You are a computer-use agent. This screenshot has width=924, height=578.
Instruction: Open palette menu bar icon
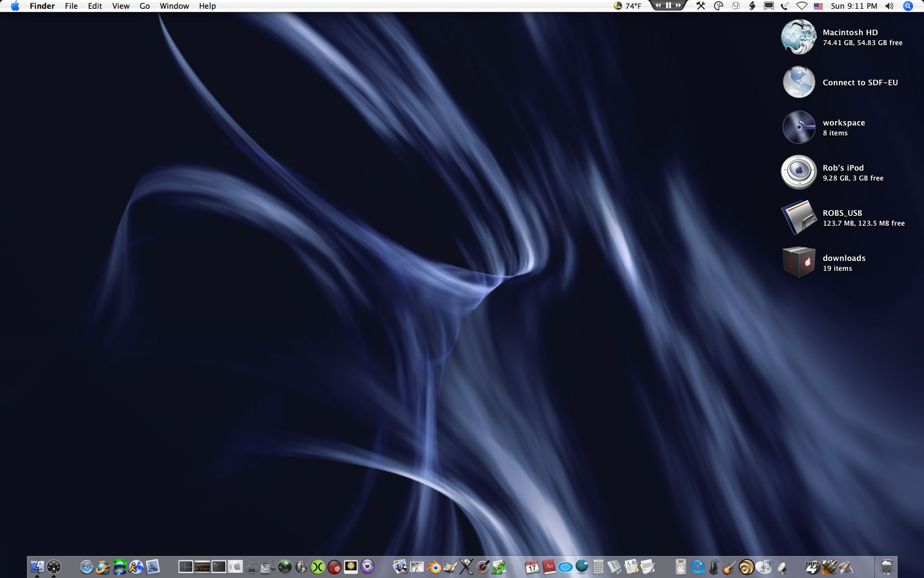point(718,6)
